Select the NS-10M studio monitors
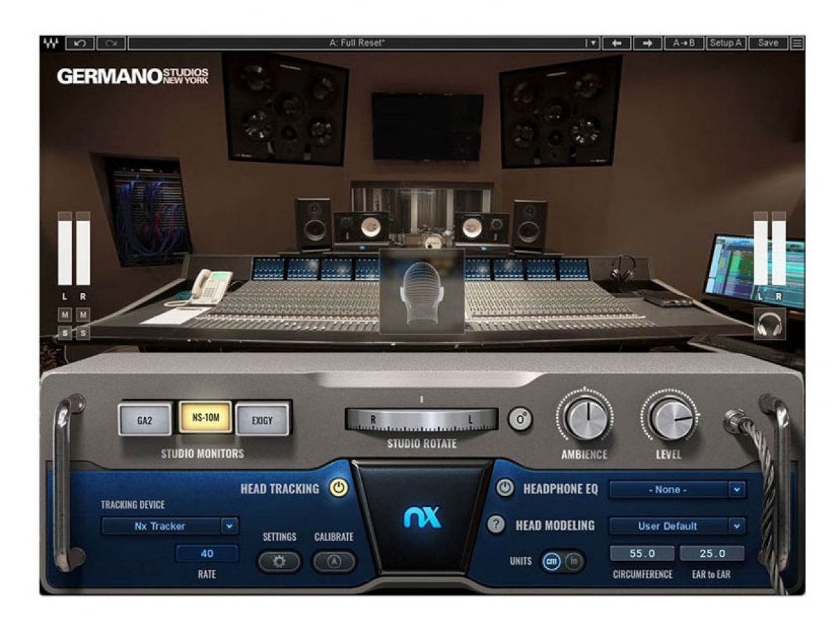The height and width of the screenshot is (629, 840). (205, 418)
